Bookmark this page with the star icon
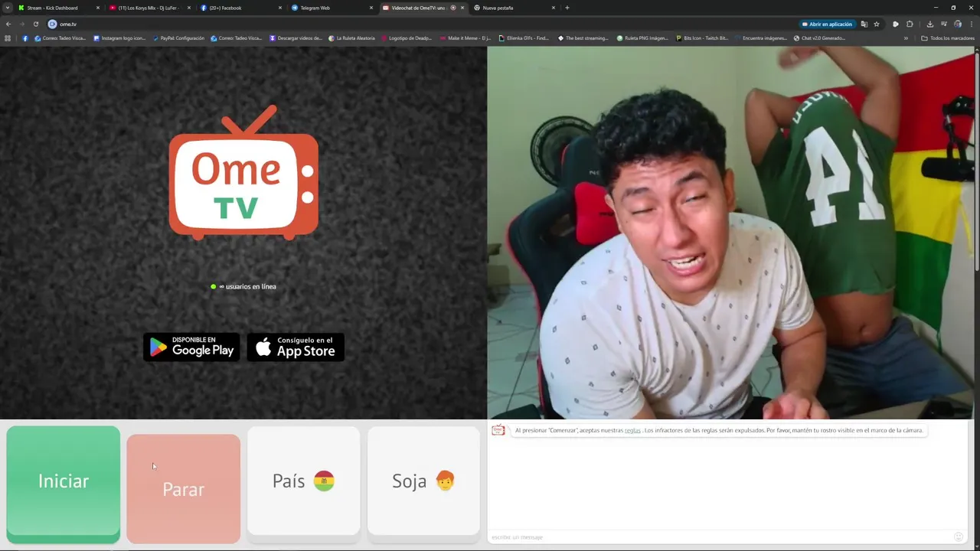The width and height of the screenshot is (980, 551). [x=877, y=24]
